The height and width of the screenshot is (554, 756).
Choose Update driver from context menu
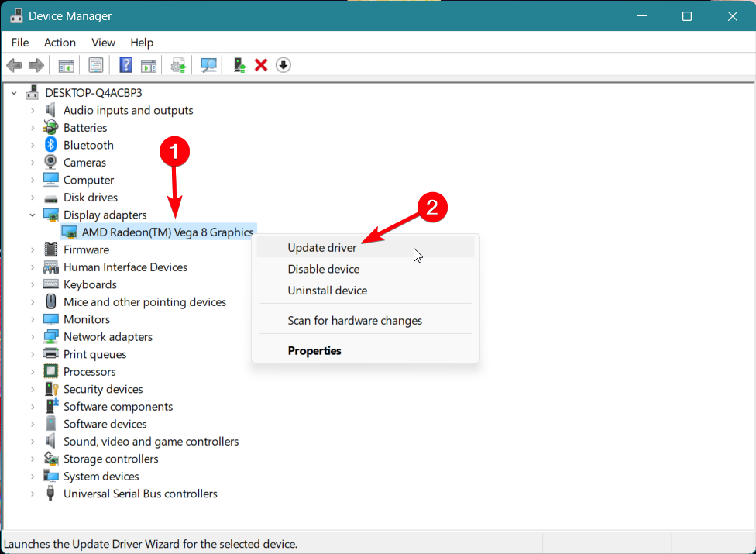coord(322,248)
